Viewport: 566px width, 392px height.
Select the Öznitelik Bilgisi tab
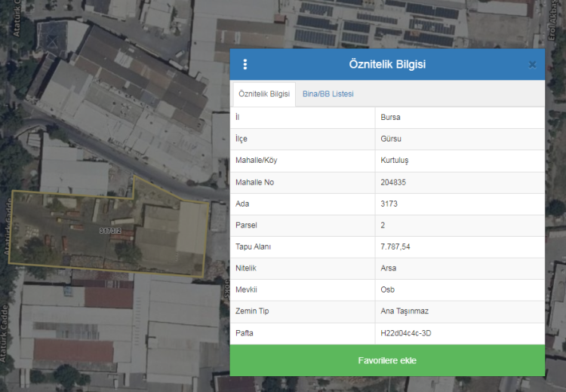(x=264, y=94)
